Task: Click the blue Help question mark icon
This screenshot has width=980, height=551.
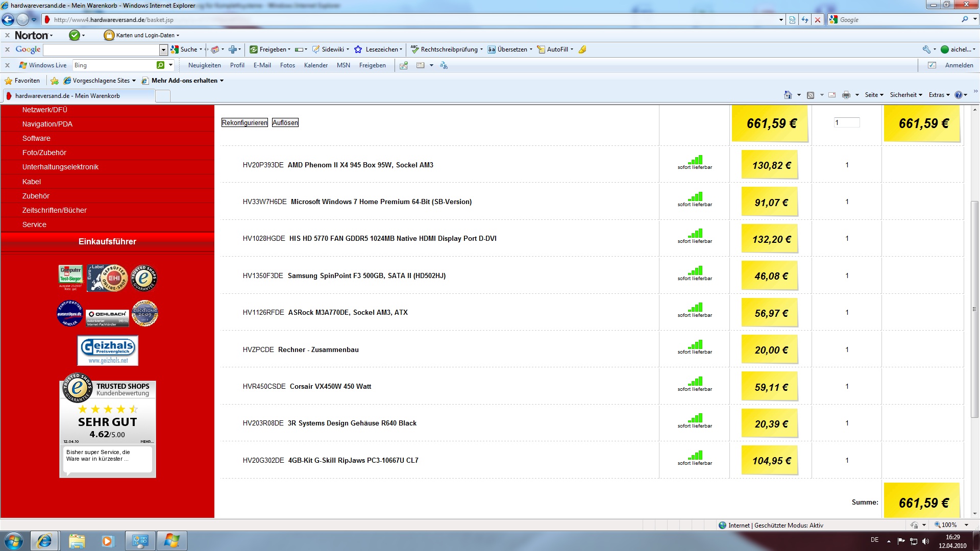Action: 959,95
